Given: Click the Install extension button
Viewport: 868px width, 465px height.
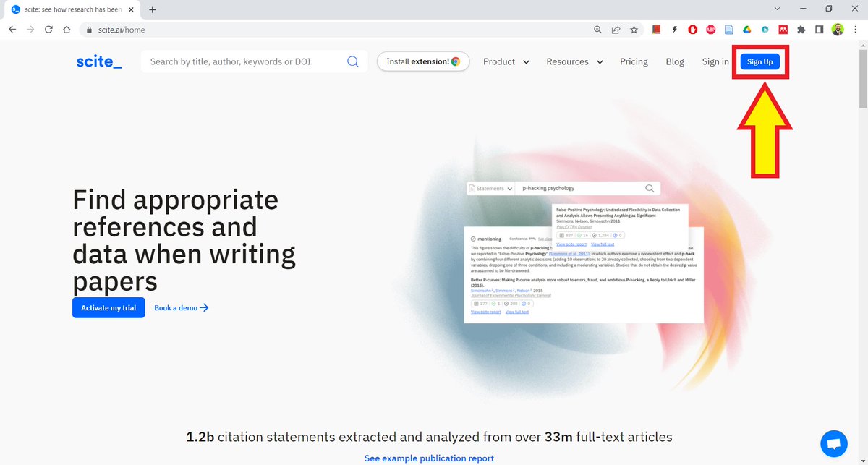Looking at the screenshot, I should tap(423, 61).
